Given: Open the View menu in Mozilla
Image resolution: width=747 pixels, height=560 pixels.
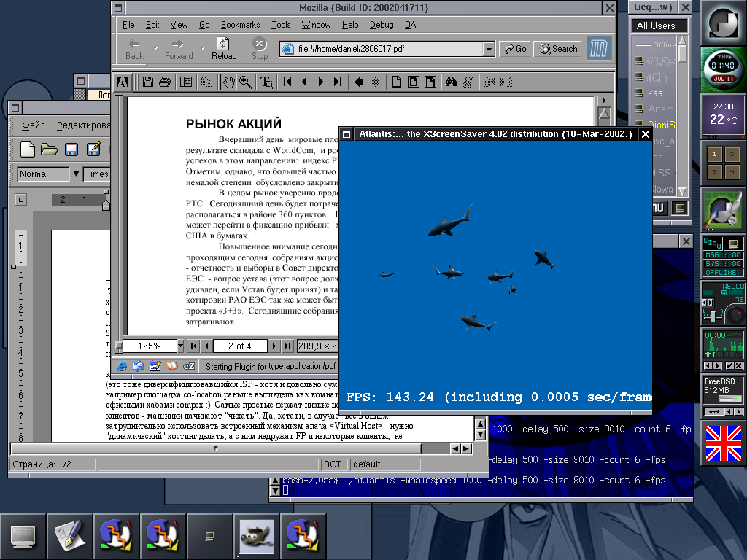Looking at the screenshot, I should (179, 25).
